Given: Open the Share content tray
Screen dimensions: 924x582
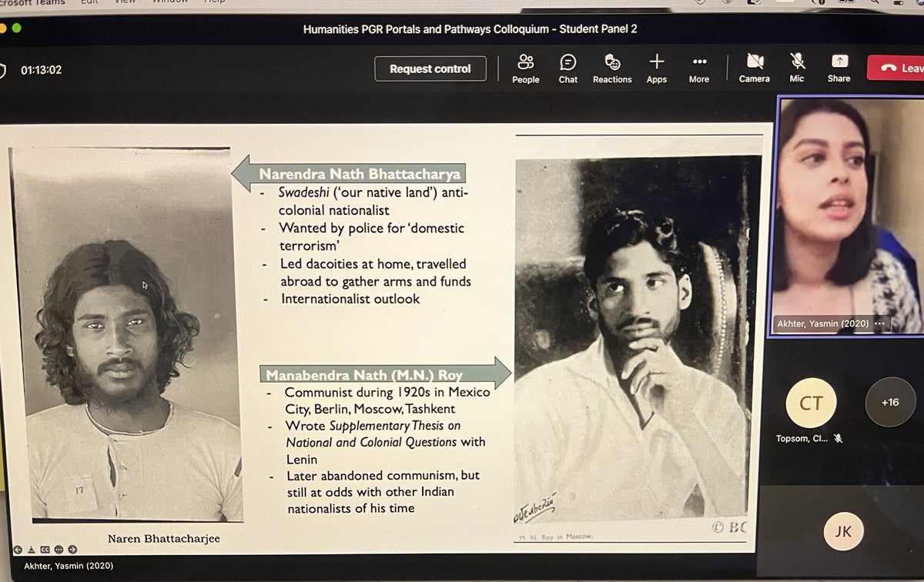Looking at the screenshot, I should 839,68.
